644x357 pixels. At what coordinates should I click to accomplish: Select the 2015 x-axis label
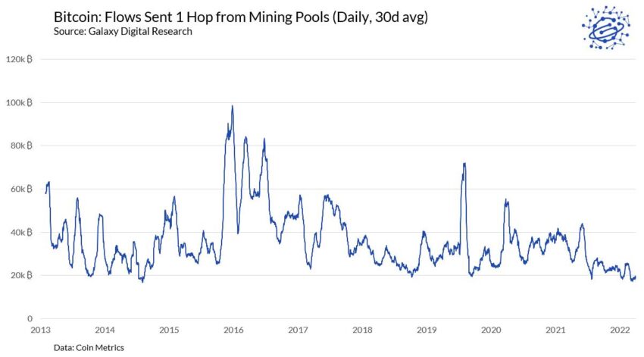coord(169,330)
